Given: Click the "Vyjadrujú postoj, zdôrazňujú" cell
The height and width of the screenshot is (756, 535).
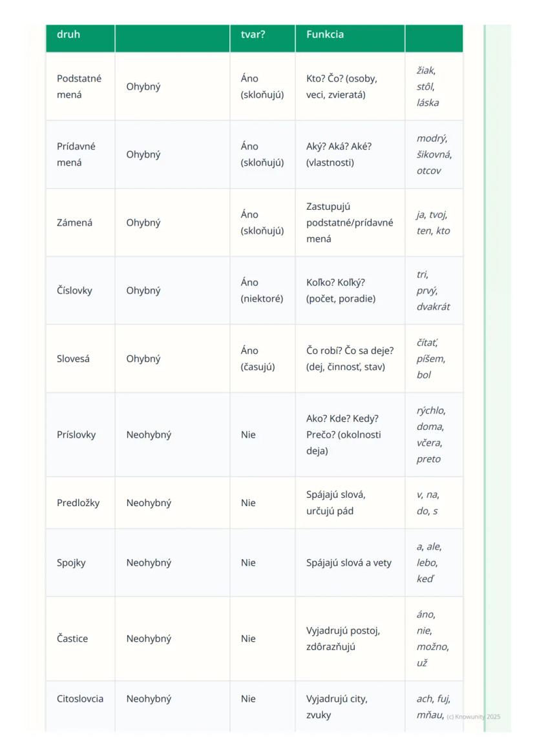Looking at the screenshot, I should pyautogui.click(x=343, y=639).
